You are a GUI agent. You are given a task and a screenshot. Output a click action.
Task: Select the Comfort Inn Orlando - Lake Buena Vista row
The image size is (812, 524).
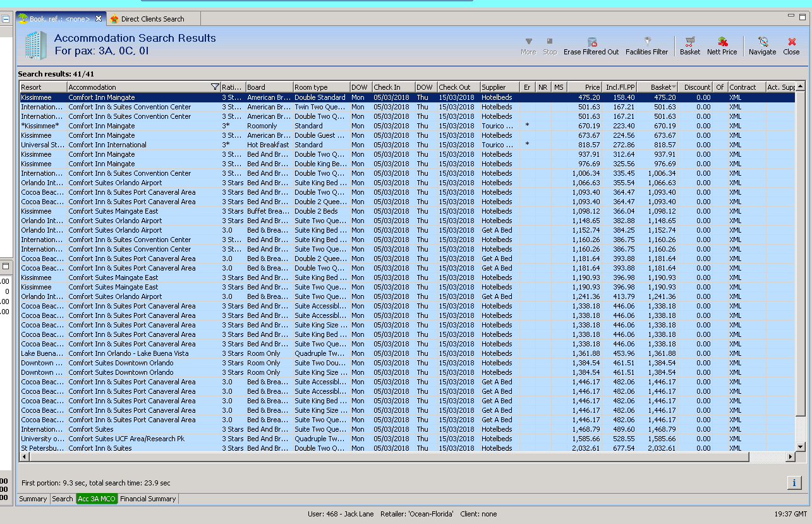[407, 353]
